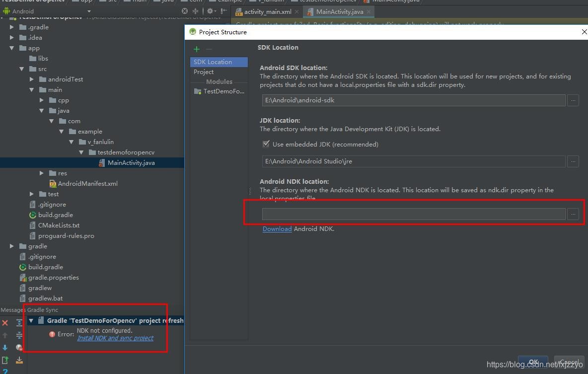Click the green plus icon in Project Structure
The height and width of the screenshot is (374, 588).
pos(197,49)
